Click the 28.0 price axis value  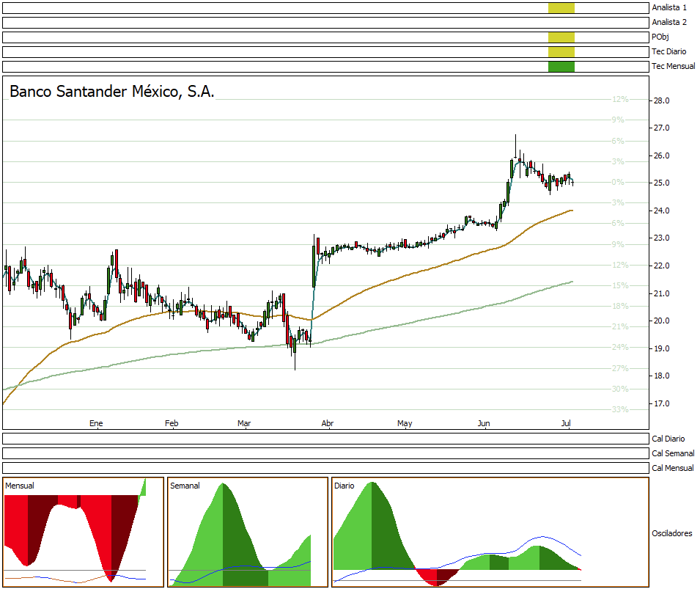(x=662, y=100)
